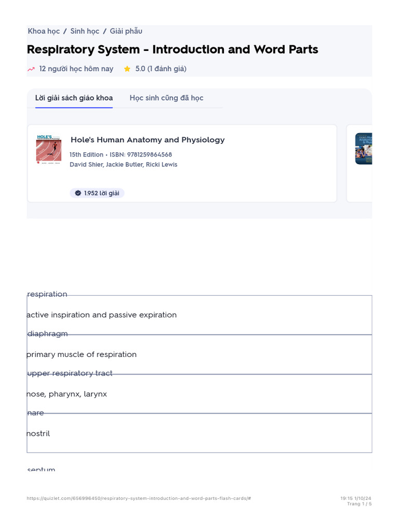Image resolution: width=399 pixels, height=532 pixels.
Task: Open the 1.952 lời giải solutions badge
Action: (x=97, y=193)
